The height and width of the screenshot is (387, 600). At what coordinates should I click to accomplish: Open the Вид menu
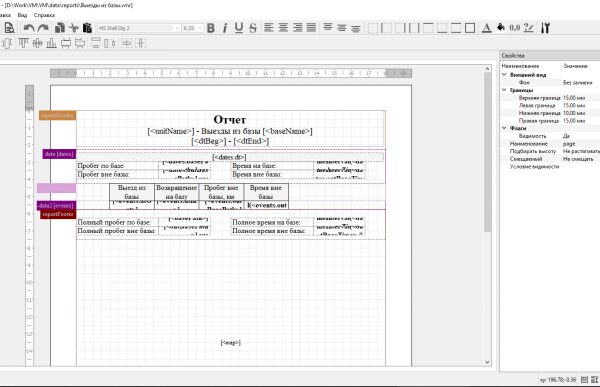22,15
